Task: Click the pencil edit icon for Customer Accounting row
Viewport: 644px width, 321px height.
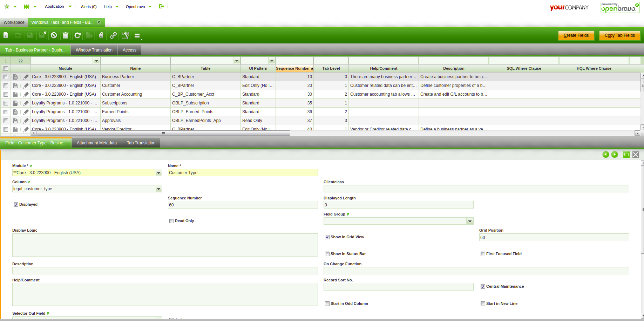Action: click(x=26, y=94)
